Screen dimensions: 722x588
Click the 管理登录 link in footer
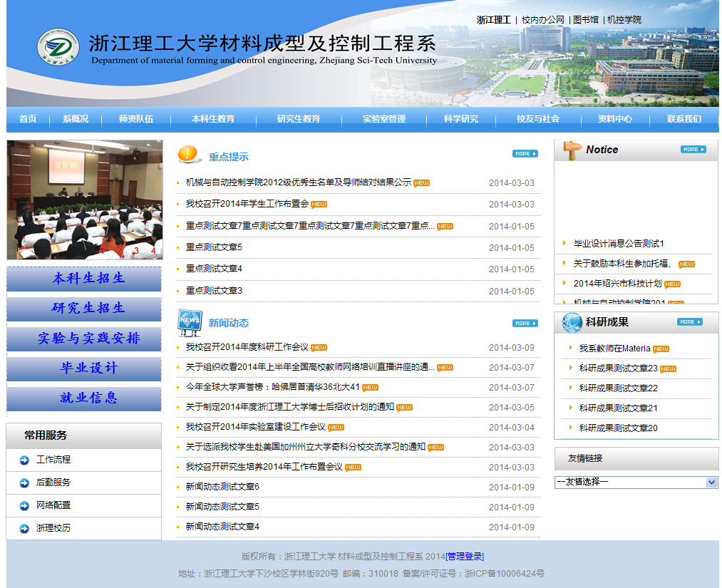[x=465, y=557]
